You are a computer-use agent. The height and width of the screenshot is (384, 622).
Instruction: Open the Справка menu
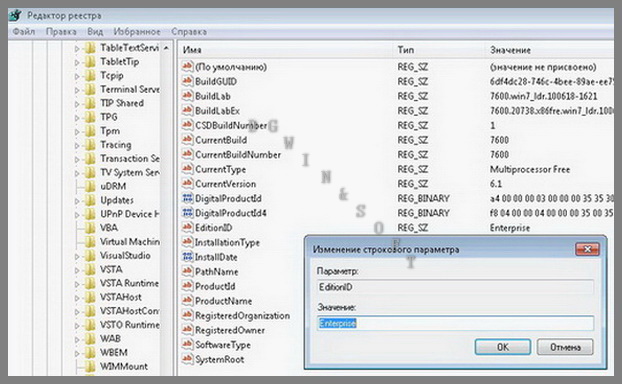click(x=189, y=32)
